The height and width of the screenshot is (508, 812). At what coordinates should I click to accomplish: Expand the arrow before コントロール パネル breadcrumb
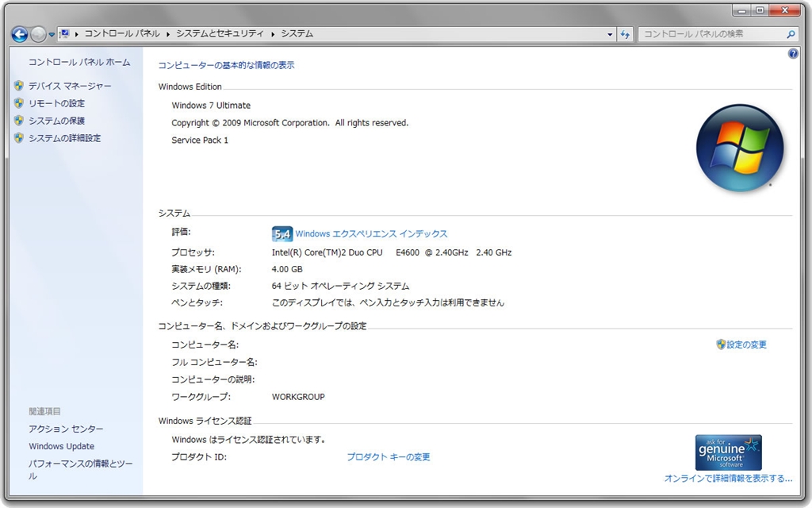click(x=77, y=34)
